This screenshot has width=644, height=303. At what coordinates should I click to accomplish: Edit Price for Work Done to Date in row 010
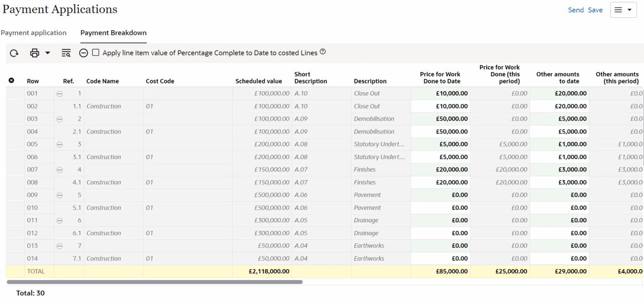(441, 208)
